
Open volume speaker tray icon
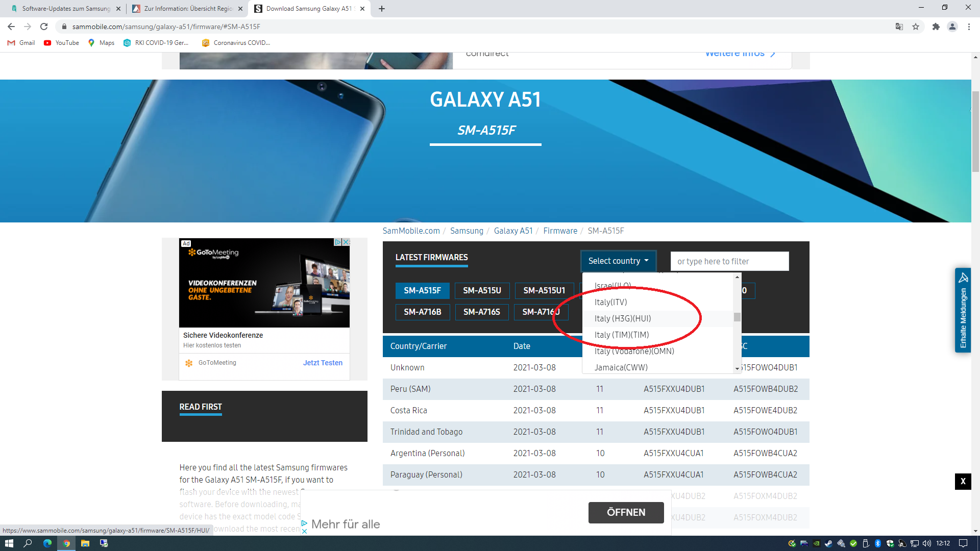(x=927, y=543)
